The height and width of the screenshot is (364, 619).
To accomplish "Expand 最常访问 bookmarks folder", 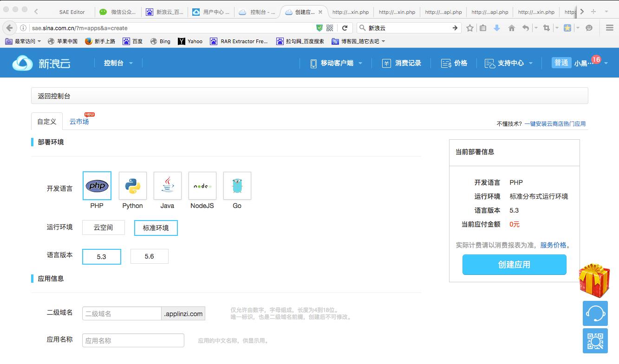I will point(23,41).
